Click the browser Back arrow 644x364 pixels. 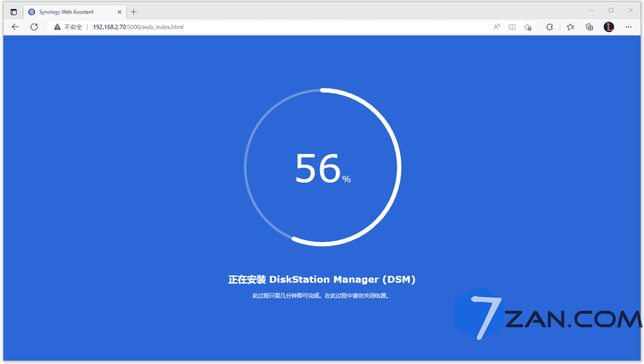[x=15, y=27]
